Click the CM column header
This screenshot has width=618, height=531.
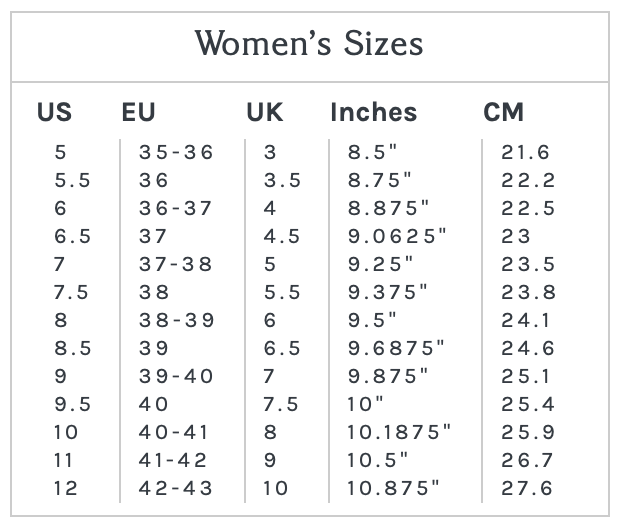[x=503, y=112]
